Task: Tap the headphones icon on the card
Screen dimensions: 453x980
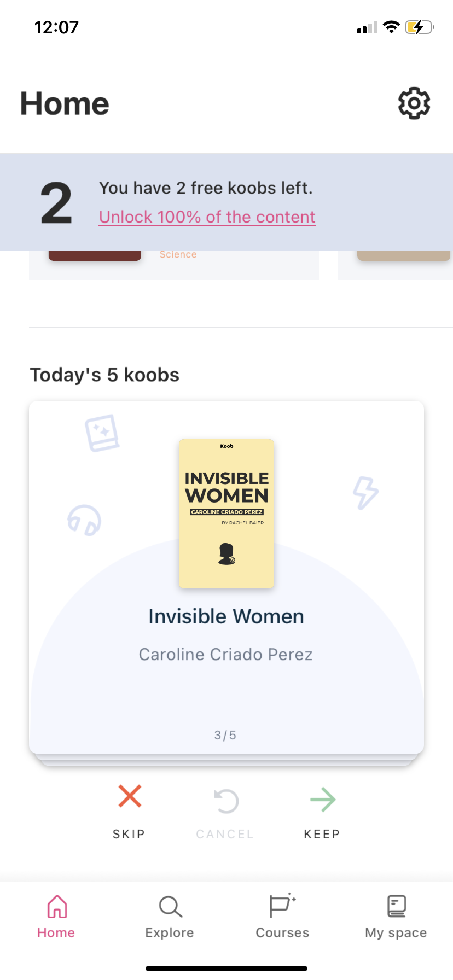Action: [x=84, y=520]
